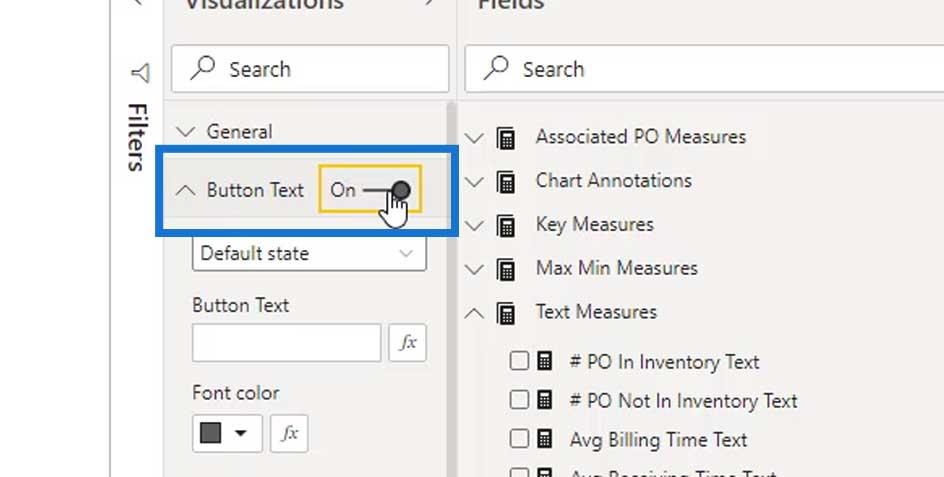The width and height of the screenshot is (944, 477).
Task: Tick the Avg Billing Time Text checkbox
Action: point(518,439)
